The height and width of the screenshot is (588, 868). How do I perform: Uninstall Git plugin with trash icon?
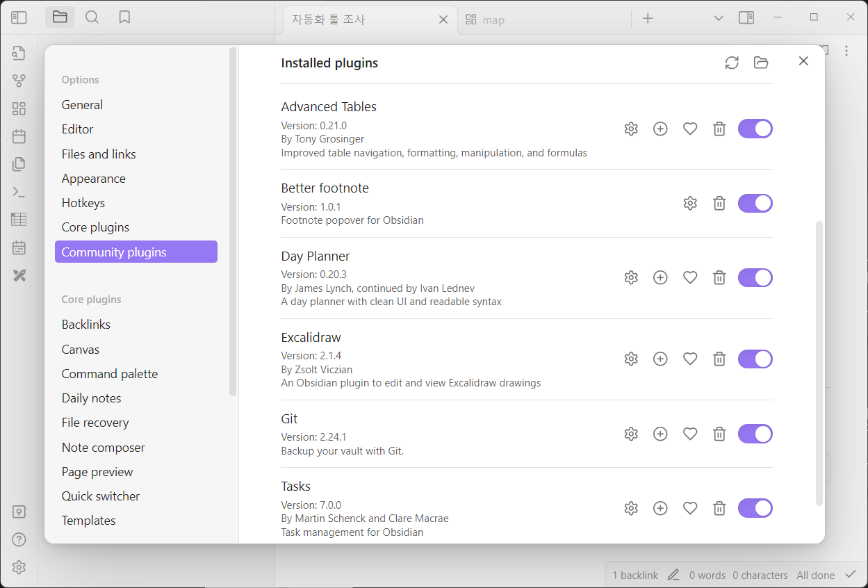pos(719,434)
